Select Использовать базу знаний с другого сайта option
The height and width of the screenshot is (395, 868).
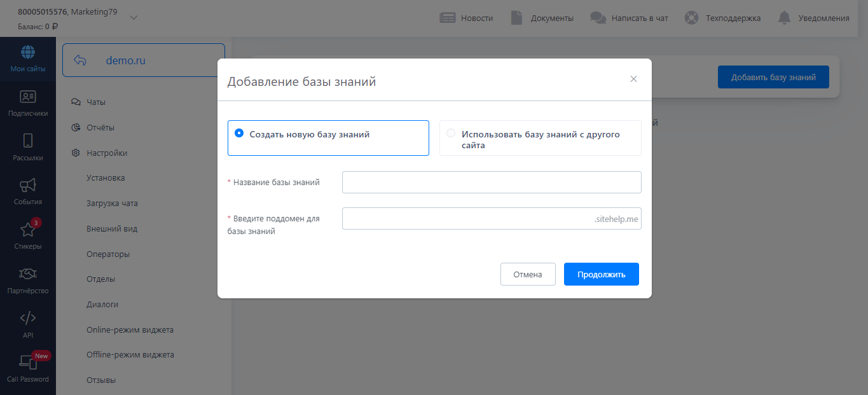point(451,134)
